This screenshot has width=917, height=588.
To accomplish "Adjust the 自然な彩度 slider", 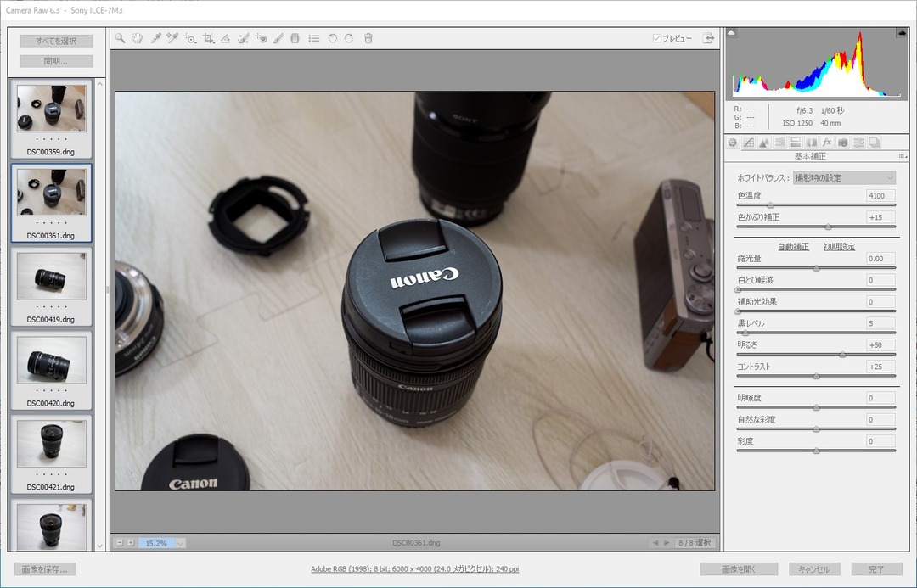I will coord(817,429).
